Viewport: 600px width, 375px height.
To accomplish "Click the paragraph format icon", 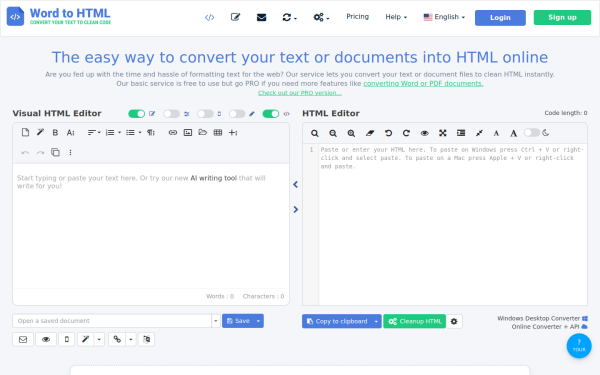I will click(151, 132).
